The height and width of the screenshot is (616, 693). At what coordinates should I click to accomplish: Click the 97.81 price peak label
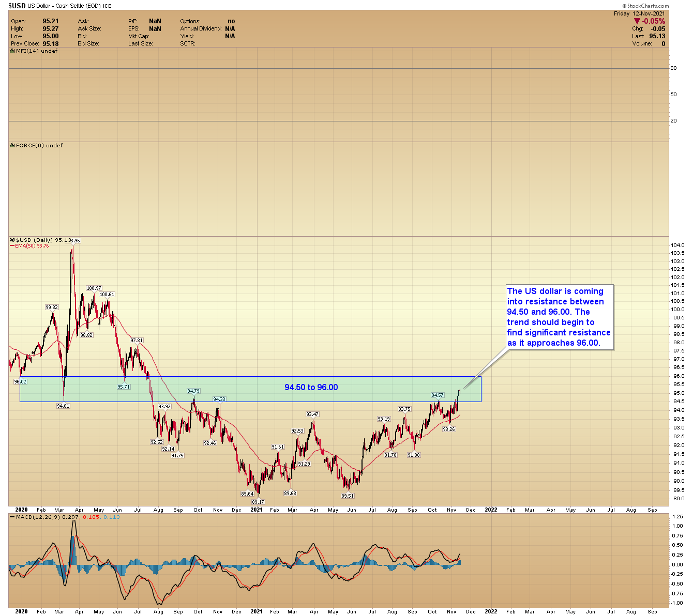(137, 341)
